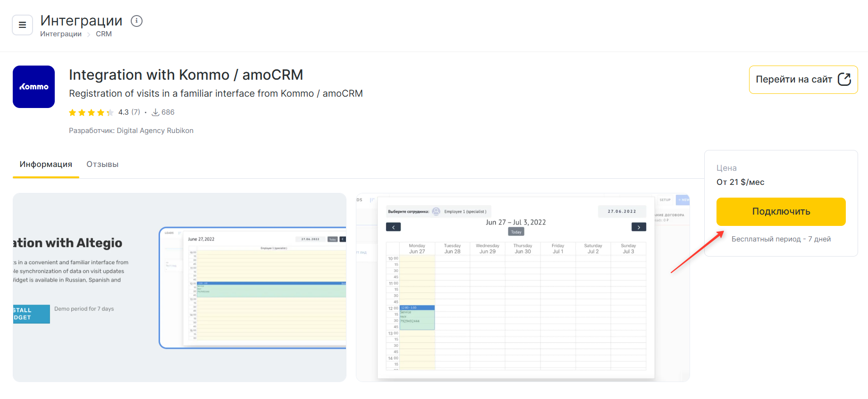The width and height of the screenshot is (868, 399).
Task: Click the download count icon
Action: 155,112
